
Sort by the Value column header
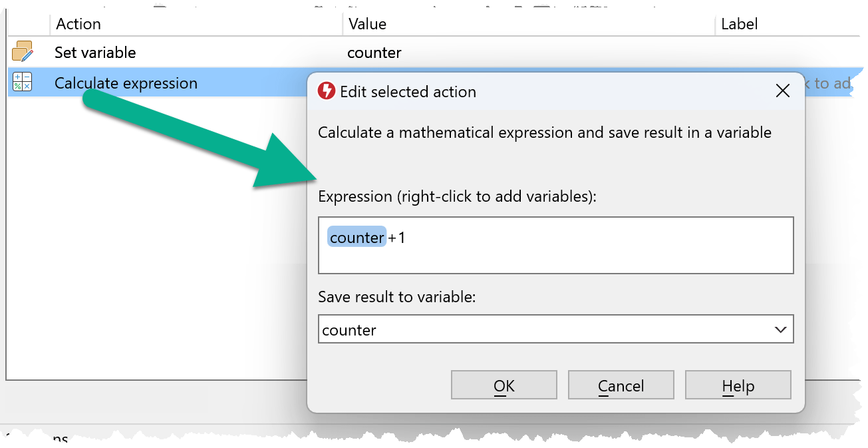click(x=367, y=24)
